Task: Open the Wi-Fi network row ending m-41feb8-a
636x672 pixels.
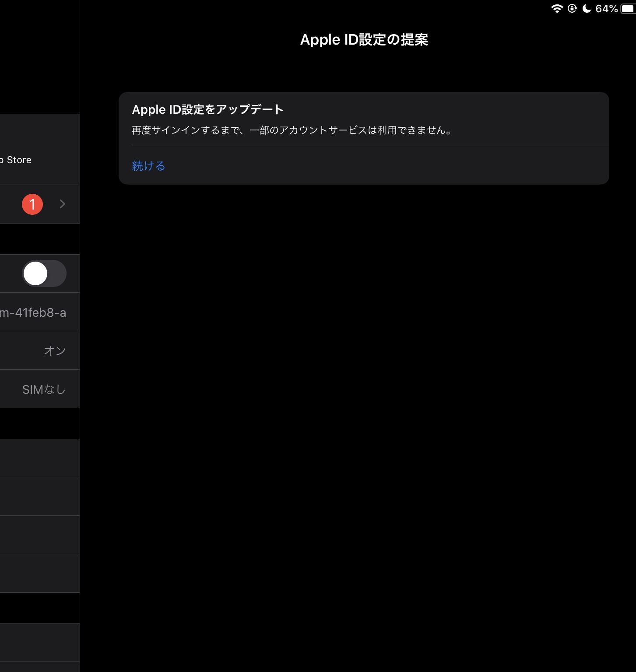Action: (x=40, y=312)
